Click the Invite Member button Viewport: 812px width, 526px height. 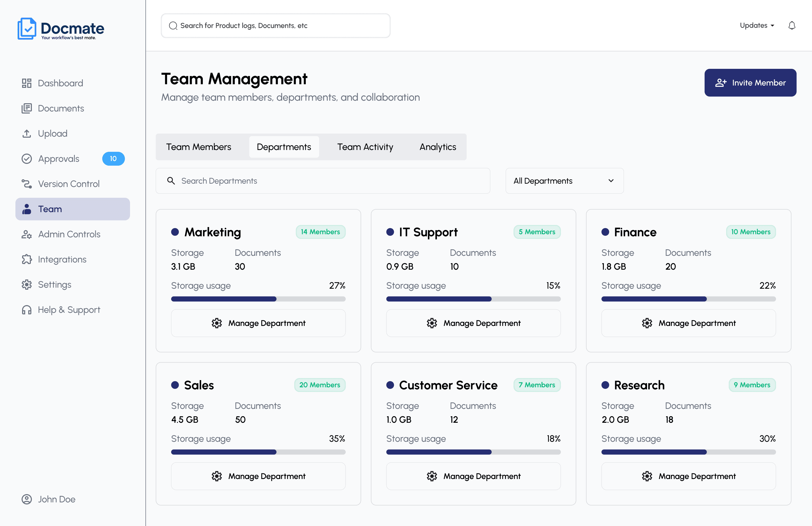pyautogui.click(x=750, y=82)
